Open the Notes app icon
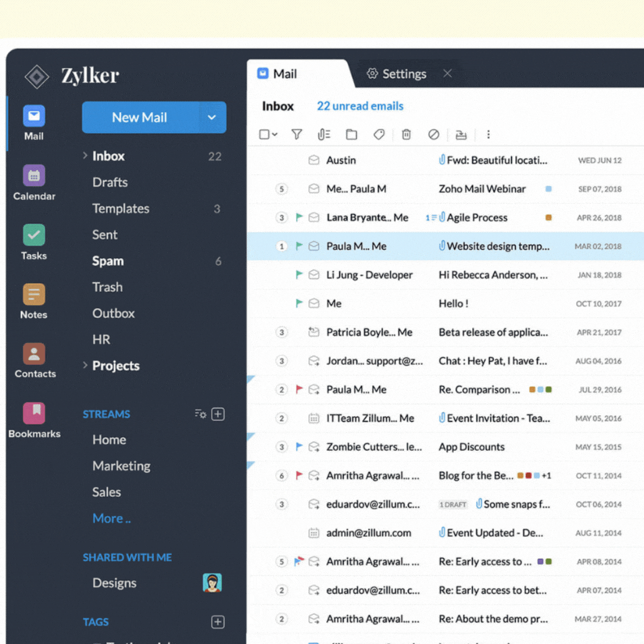Viewport: 644px width, 644px height. (x=34, y=294)
